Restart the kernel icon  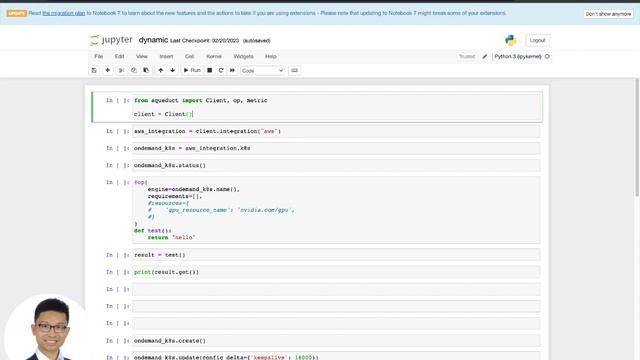[221, 70]
